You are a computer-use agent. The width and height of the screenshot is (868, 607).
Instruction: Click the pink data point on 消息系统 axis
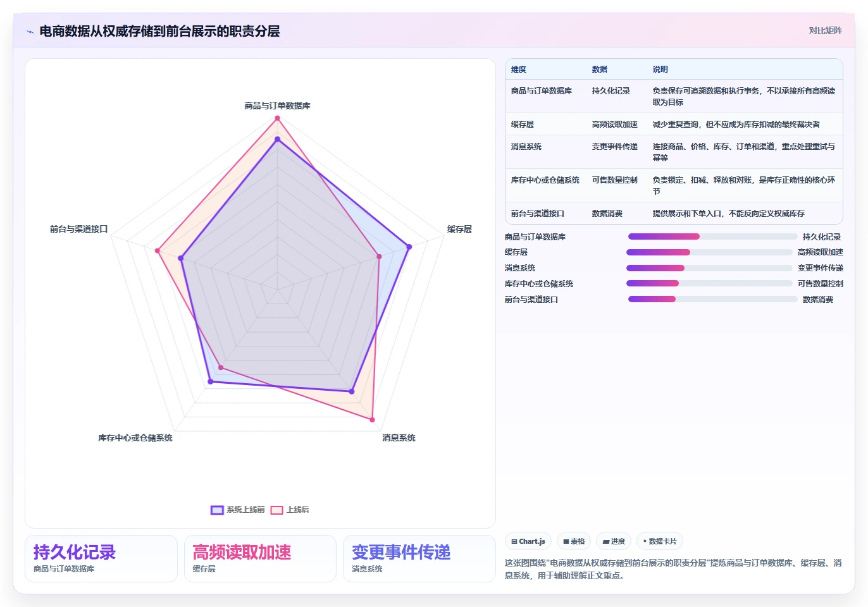[x=372, y=420]
